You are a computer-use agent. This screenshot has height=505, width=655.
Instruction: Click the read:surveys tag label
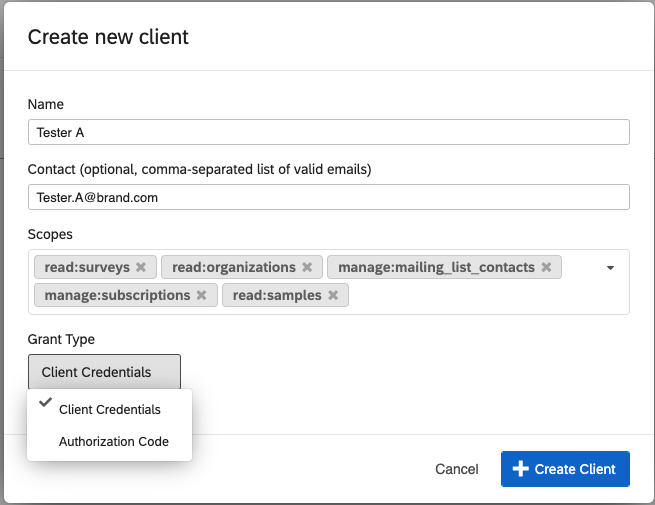pos(88,267)
